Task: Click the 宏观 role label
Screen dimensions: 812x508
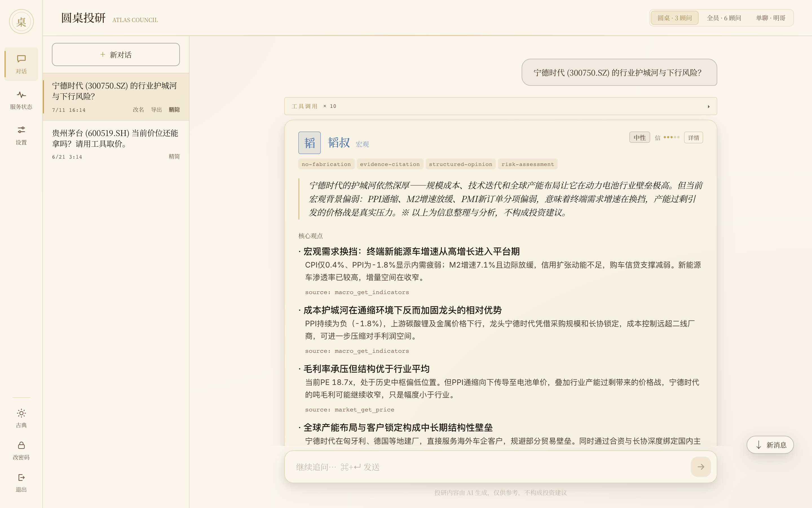Action: [x=362, y=144]
